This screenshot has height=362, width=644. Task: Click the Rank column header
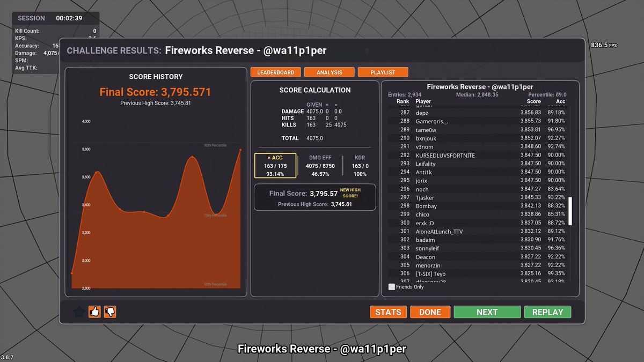pos(402,101)
